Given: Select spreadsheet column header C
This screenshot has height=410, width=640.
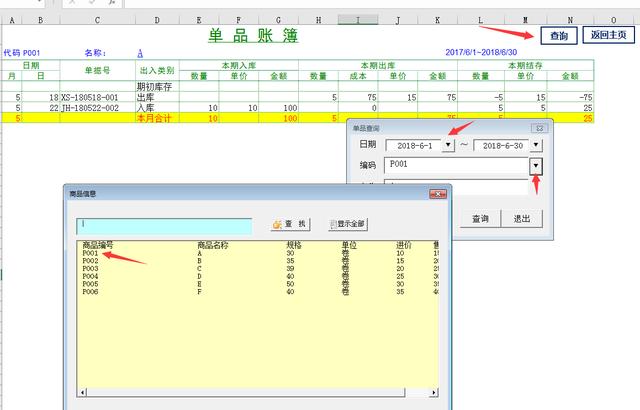Looking at the screenshot, I should point(97,20).
